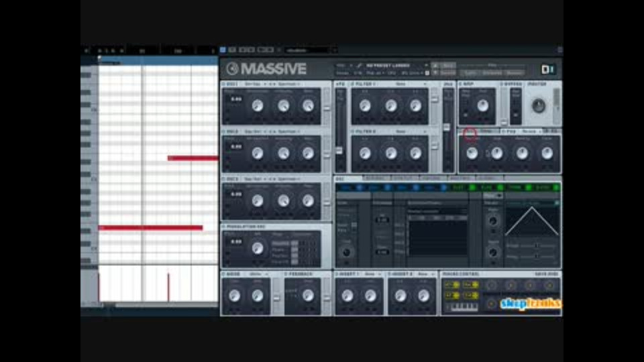Click the third macro control knob
Screen dimensions: 644x362
coord(530,285)
